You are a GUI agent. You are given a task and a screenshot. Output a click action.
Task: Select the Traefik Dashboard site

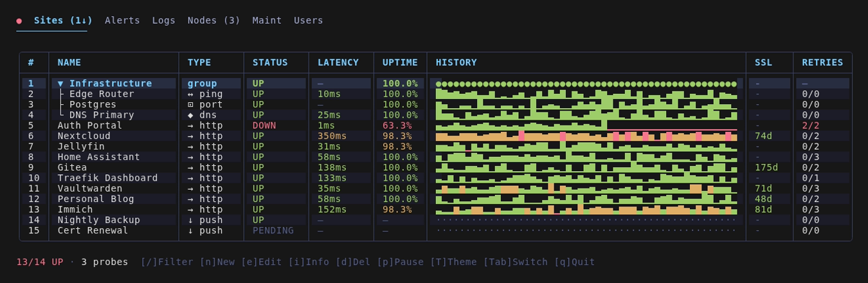pyautogui.click(x=436, y=178)
